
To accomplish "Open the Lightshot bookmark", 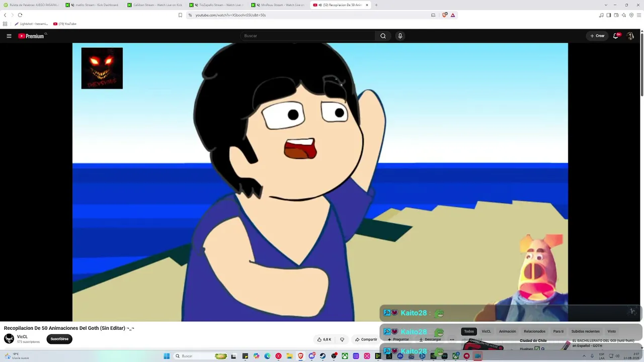I will point(31,24).
